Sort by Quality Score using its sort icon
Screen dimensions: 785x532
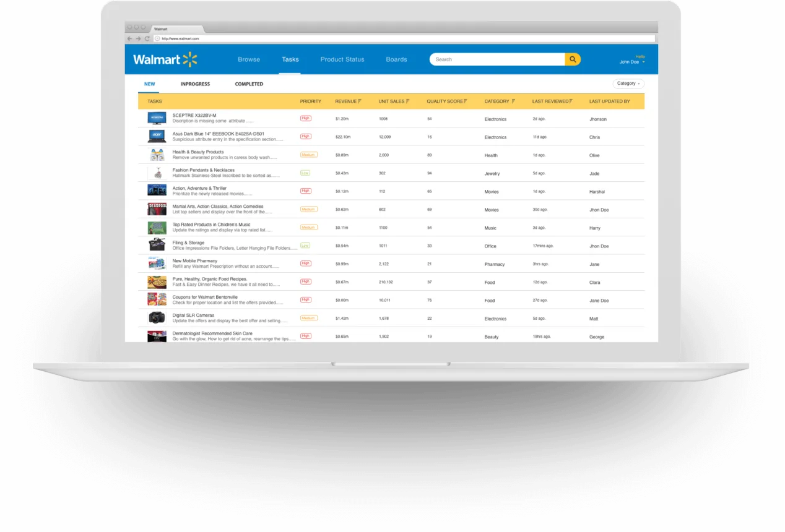466,101
